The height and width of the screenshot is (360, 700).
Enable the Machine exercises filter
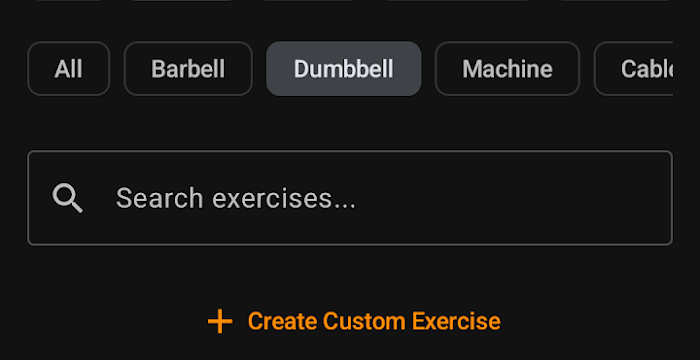(507, 69)
